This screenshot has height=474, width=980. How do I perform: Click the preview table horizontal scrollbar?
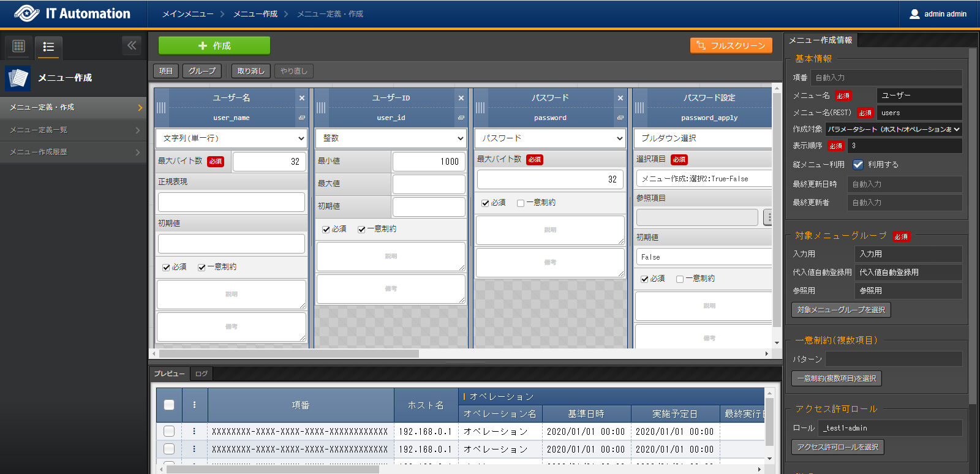[273, 470]
